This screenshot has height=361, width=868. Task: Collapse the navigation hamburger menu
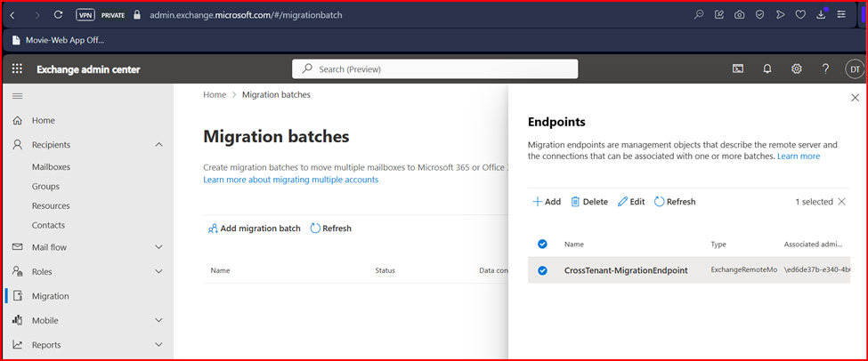coord(18,95)
